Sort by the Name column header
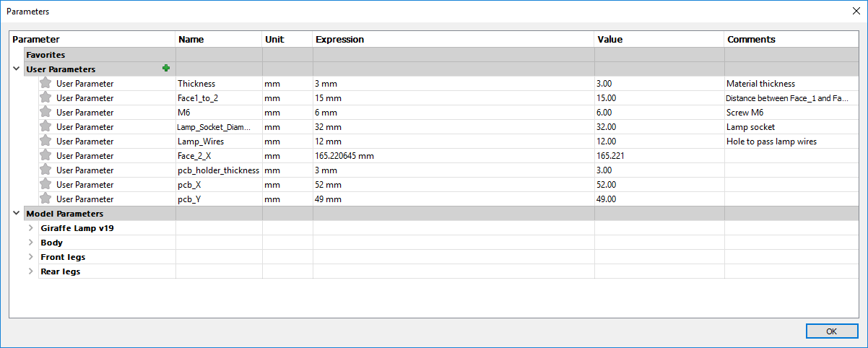868x348 pixels. click(x=219, y=40)
